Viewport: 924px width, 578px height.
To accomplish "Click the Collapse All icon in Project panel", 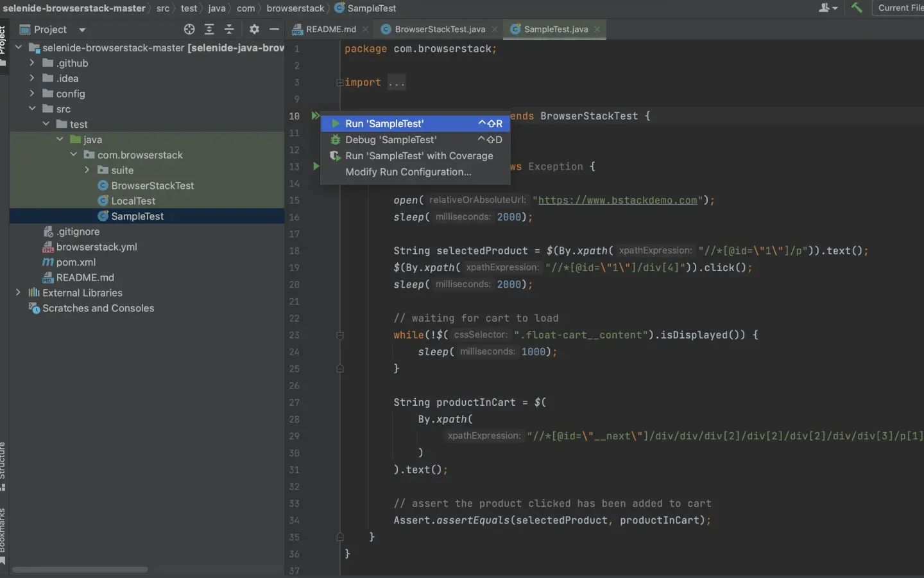I will coord(229,30).
